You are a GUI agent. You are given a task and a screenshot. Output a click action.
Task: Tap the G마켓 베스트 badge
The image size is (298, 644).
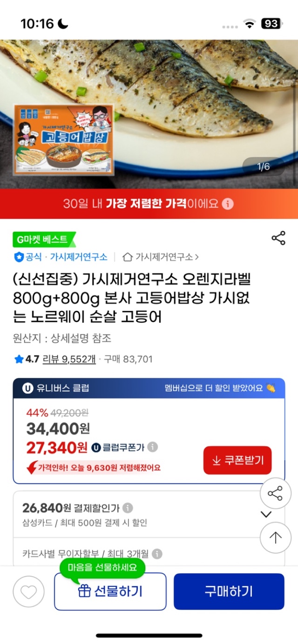pos(44,240)
